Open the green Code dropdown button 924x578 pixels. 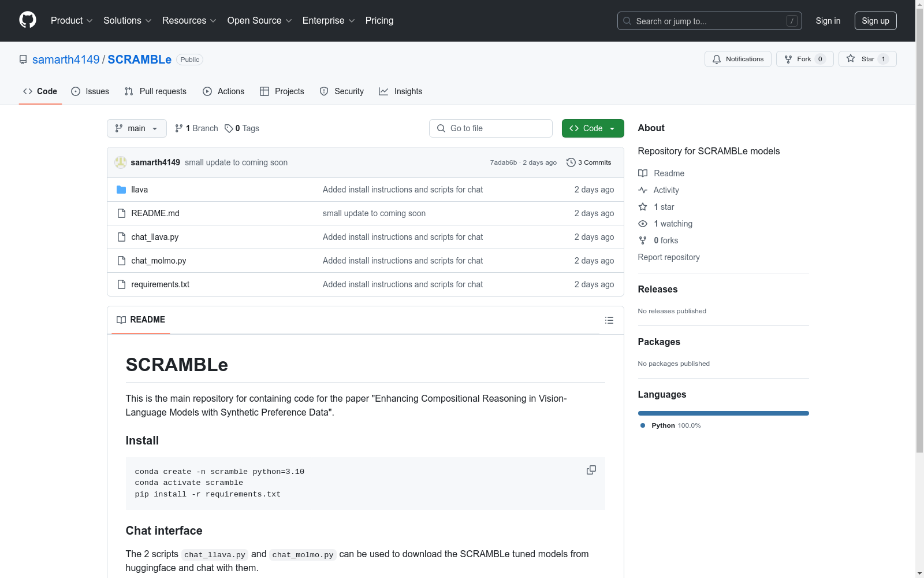(x=593, y=128)
